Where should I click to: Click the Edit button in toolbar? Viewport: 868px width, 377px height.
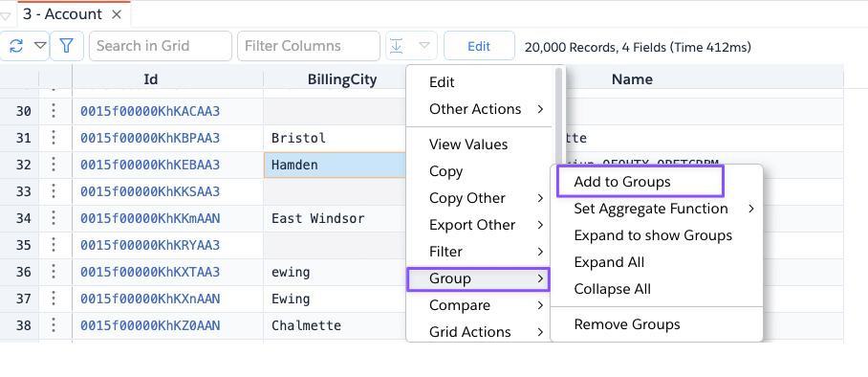[x=479, y=46]
